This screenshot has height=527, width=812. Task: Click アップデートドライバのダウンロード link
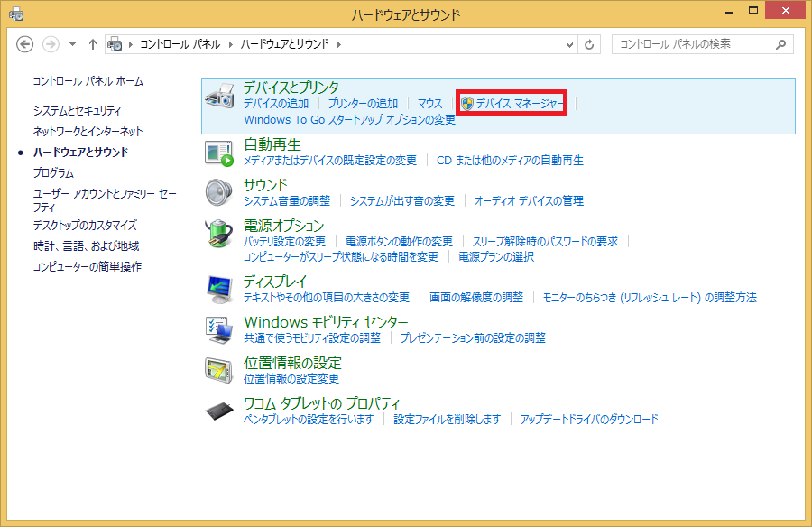tap(589, 420)
